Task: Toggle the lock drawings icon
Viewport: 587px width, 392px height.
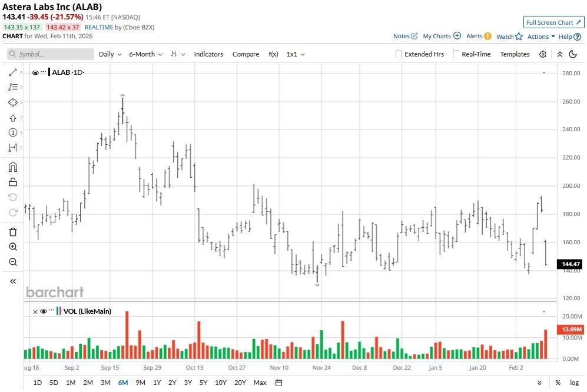Action: point(13,182)
